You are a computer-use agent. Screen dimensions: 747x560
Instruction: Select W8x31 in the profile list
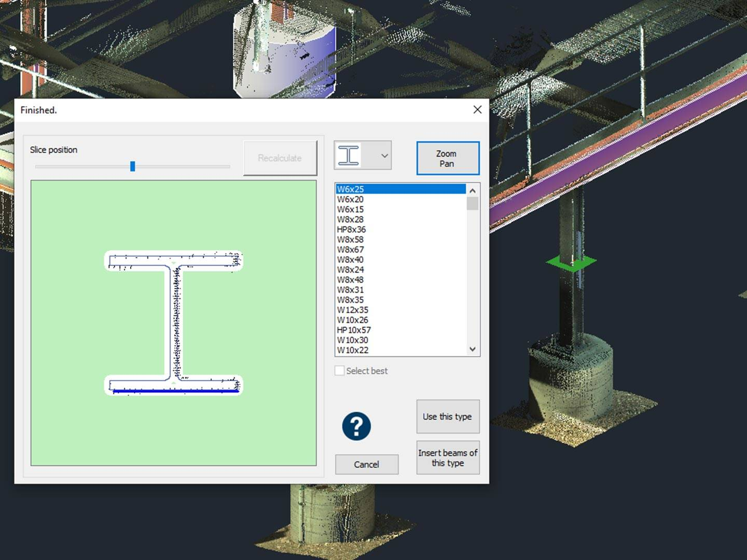click(401, 290)
